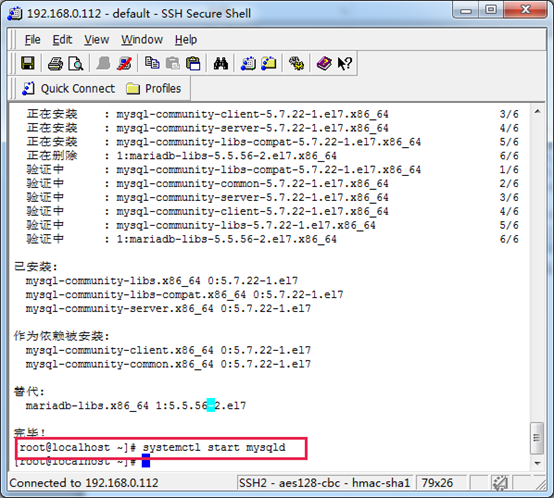Click the Help book icon
Screen dimensions: 554x498
324,64
